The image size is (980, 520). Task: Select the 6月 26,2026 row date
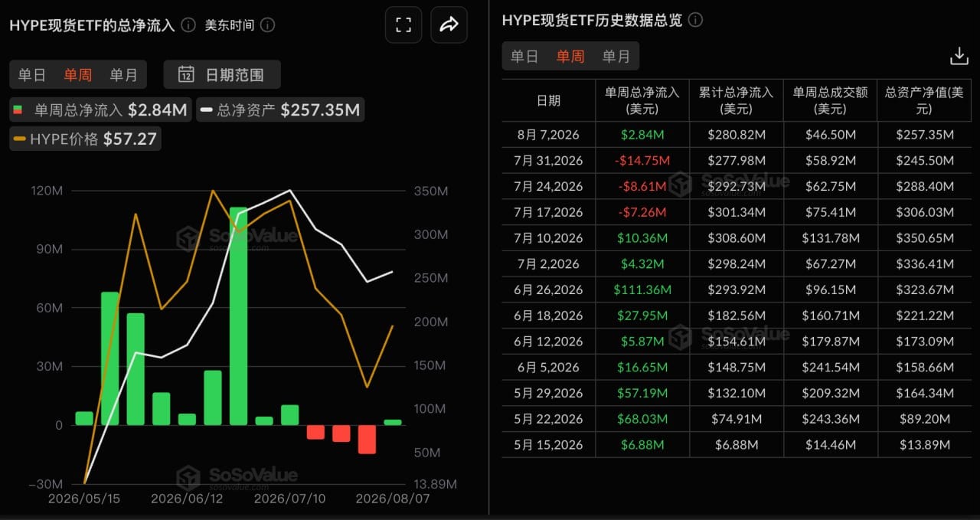[x=548, y=289]
